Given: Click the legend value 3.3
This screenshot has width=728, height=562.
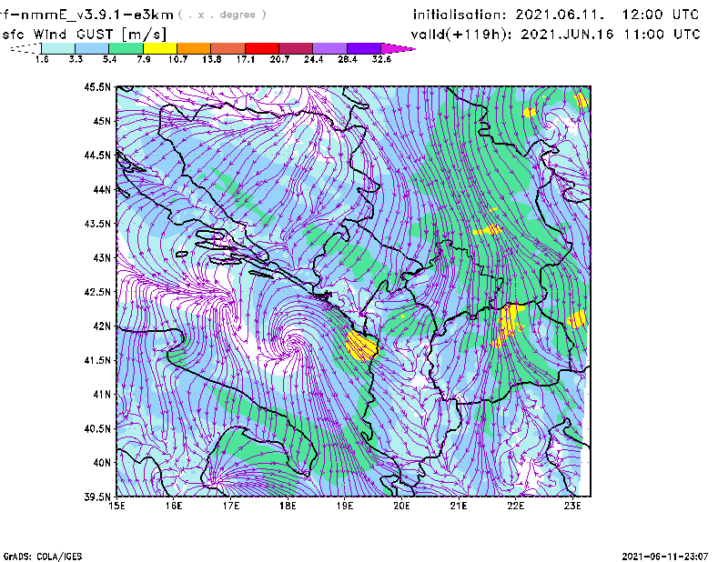Looking at the screenshot, I should 76,59.
